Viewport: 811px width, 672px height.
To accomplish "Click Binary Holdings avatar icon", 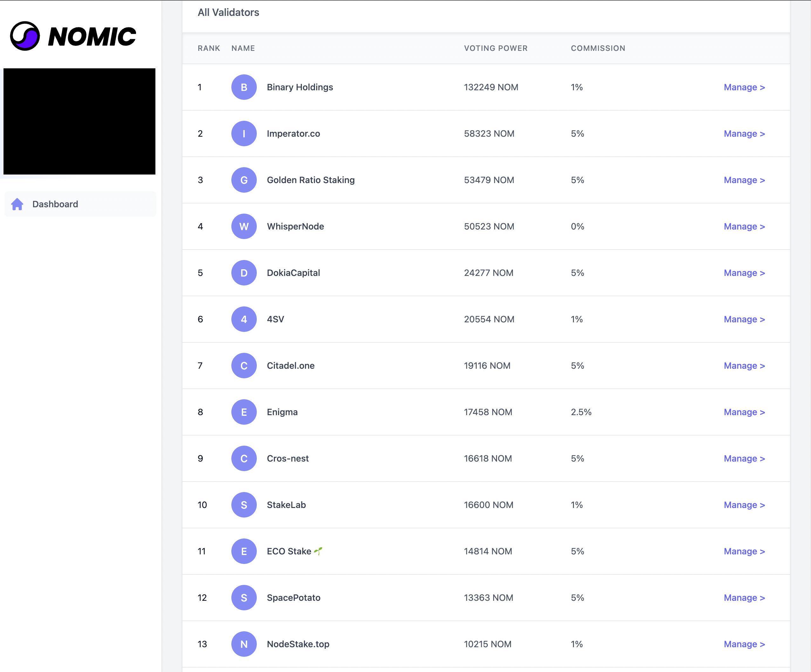I will click(244, 87).
